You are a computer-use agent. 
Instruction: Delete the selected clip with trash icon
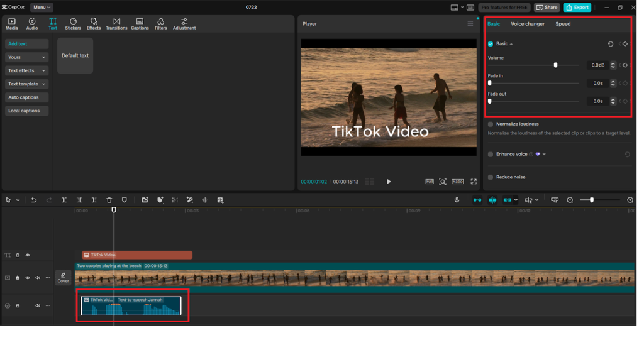(x=109, y=200)
